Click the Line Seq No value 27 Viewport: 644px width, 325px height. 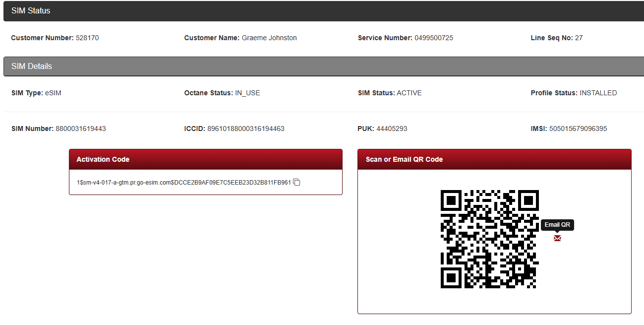[x=579, y=38]
